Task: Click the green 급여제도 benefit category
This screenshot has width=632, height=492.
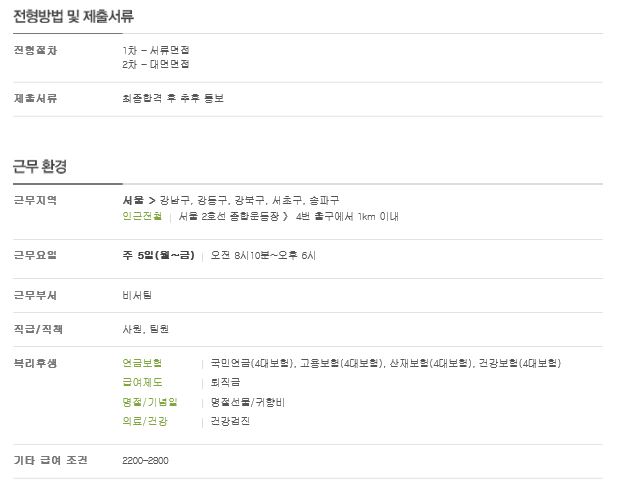Action: coord(141,382)
